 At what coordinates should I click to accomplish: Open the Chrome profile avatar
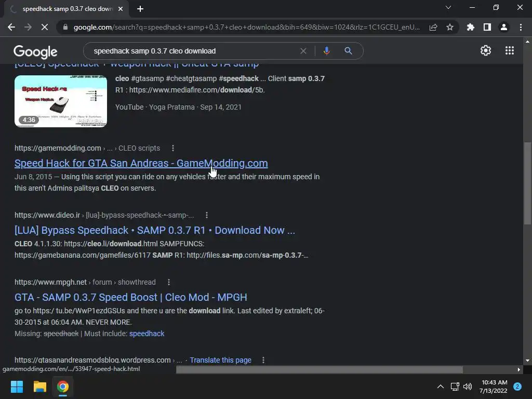tap(504, 27)
